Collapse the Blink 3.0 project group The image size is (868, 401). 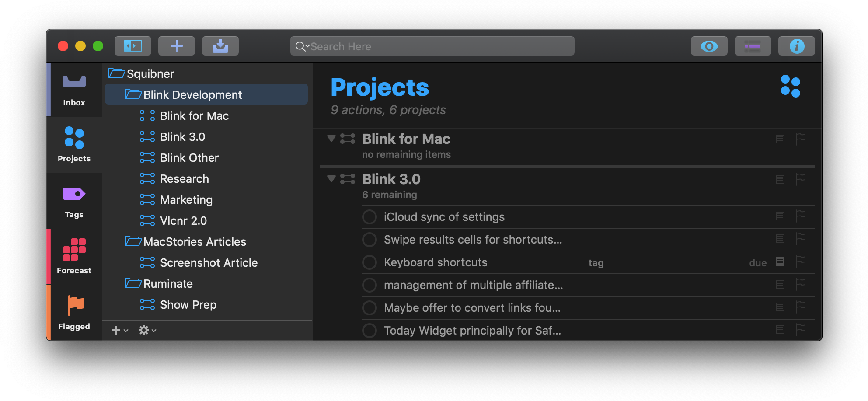click(x=331, y=179)
